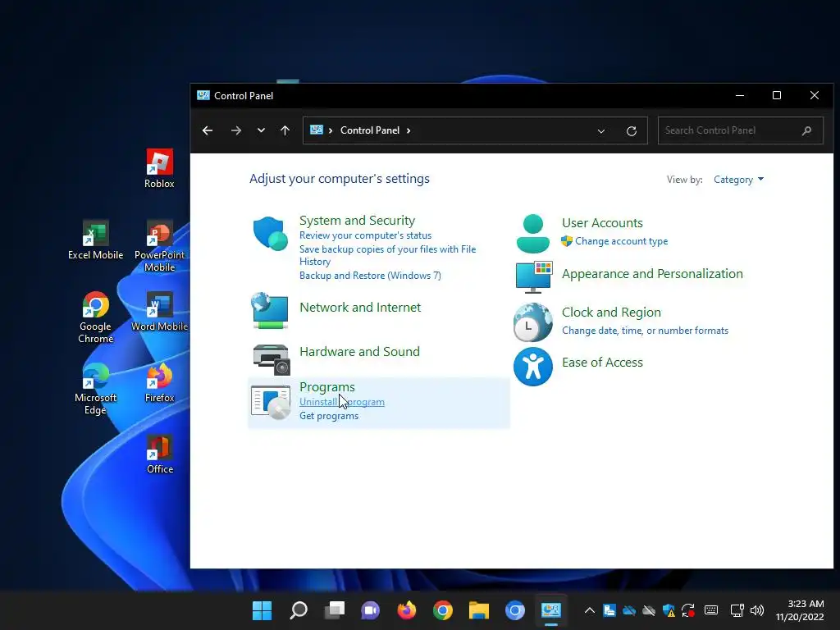
Task: Expand the chevron after Control Panel breadcrumb
Action: point(409,130)
